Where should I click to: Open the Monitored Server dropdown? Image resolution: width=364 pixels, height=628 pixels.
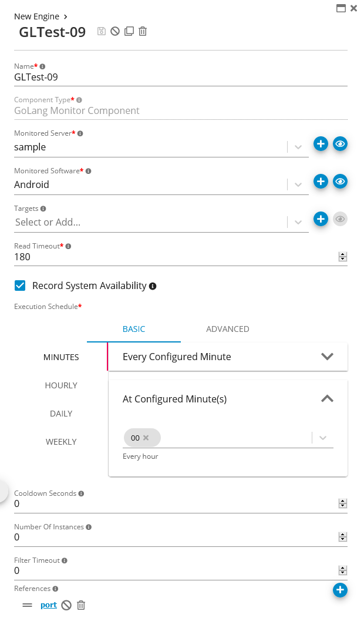click(x=298, y=147)
